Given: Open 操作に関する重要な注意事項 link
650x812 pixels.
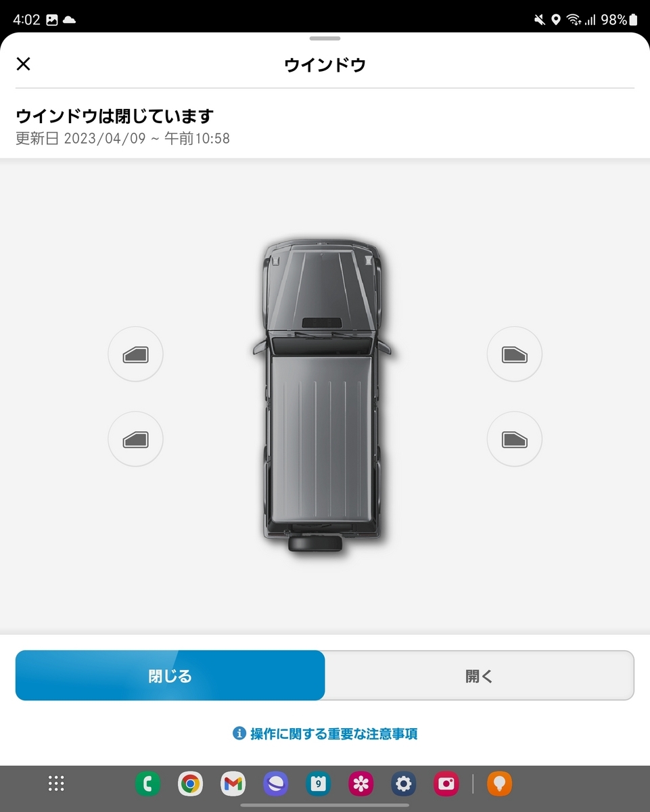Looking at the screenshot, I should (x=334, y=734).
